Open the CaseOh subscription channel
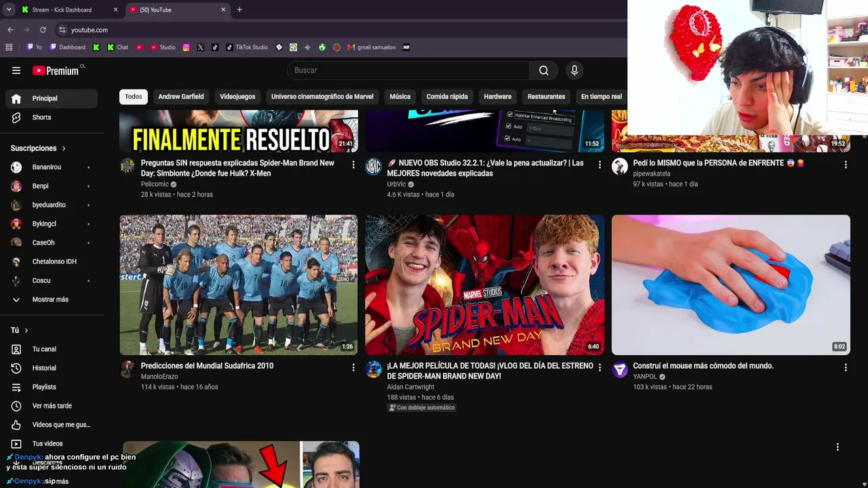868x488 pixels. [x=52, y=243]
